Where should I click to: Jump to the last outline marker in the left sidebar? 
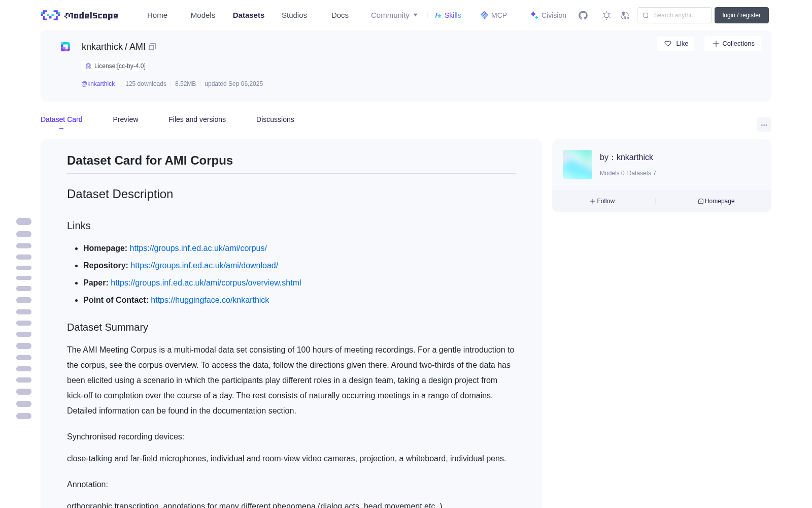[x=24, y=416]
